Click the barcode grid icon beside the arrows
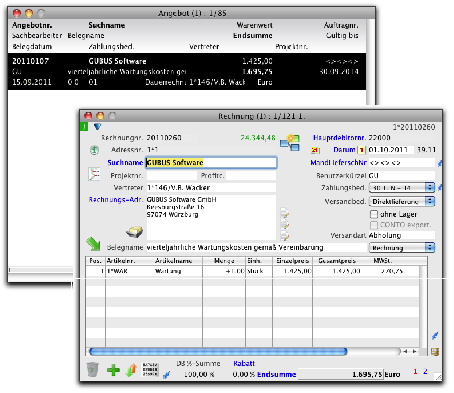The width and height of the screenshot is (454, 393). tap(150, 370)
